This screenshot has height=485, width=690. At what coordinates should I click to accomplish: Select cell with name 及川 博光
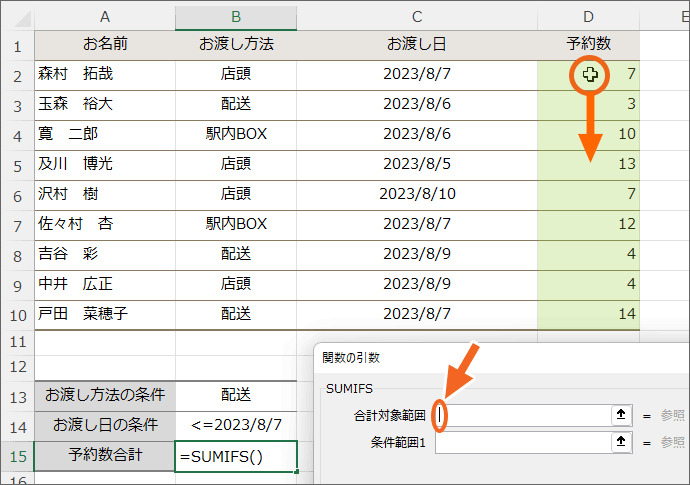point(105,164)
